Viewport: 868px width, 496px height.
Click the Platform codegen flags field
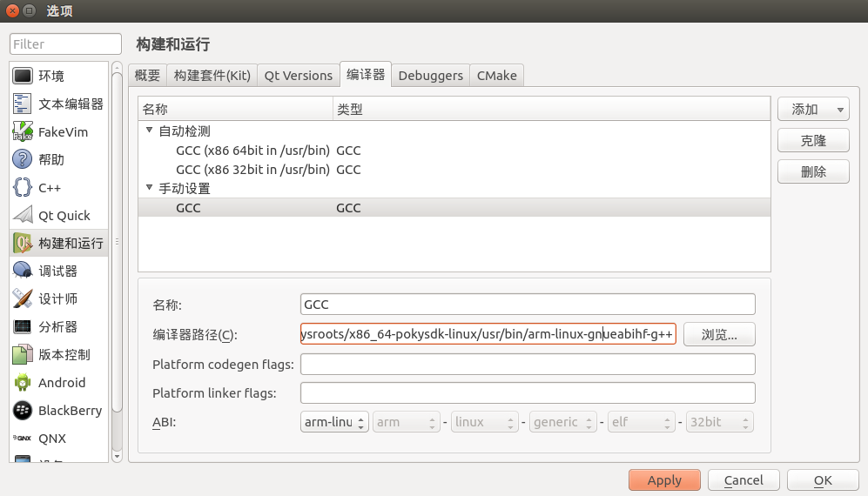tap(528, 365)
